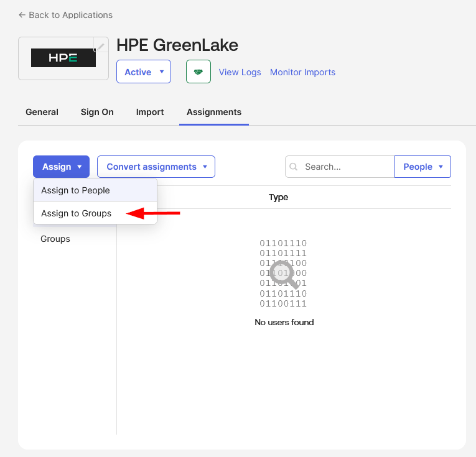Click the blue Assign dropdown button
Image resolution: width=476 pixels, height=457 pixels.
(62, 167)
